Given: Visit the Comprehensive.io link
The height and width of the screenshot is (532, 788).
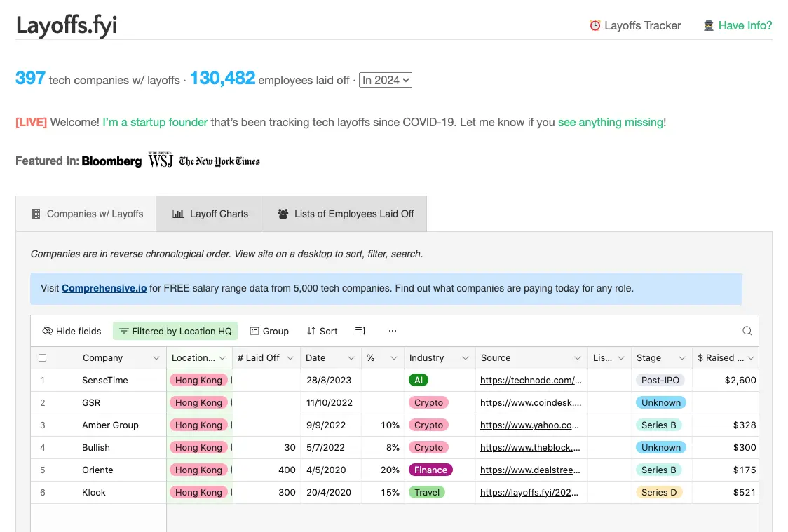Looking at the screenshot, I should pos(104,288).
